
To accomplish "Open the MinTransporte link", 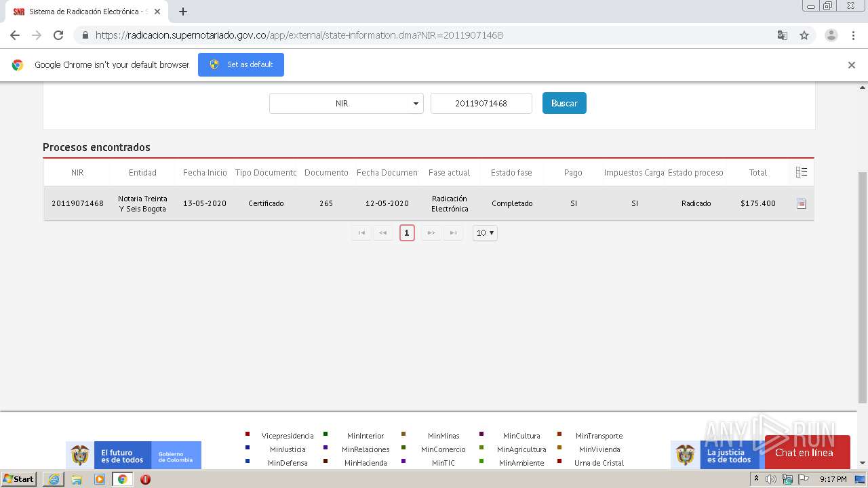I will [x=599, y=436].
